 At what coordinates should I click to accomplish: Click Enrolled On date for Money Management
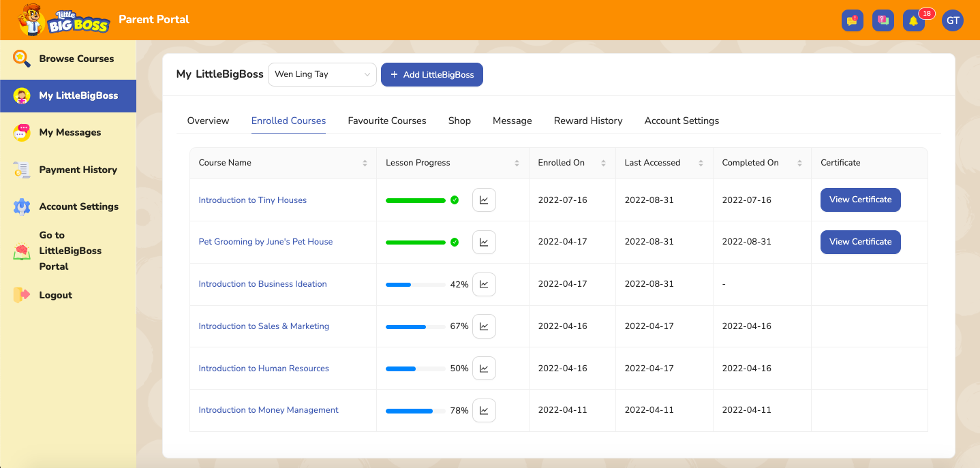point(562,410)
